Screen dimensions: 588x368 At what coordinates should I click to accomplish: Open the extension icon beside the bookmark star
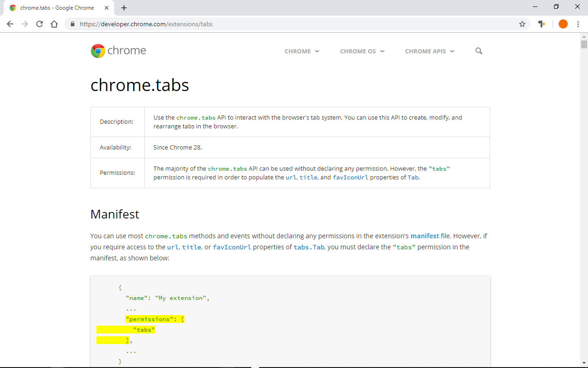coord(542,24)
